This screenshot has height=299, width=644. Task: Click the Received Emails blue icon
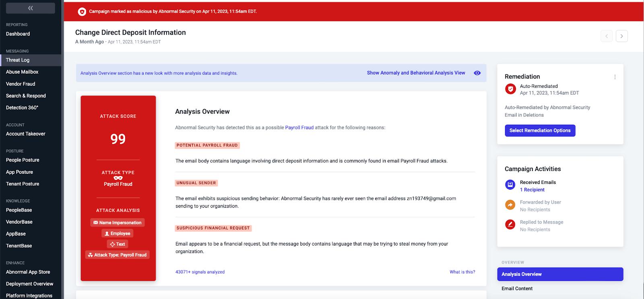pyautogui.click(x=510, y=185)
